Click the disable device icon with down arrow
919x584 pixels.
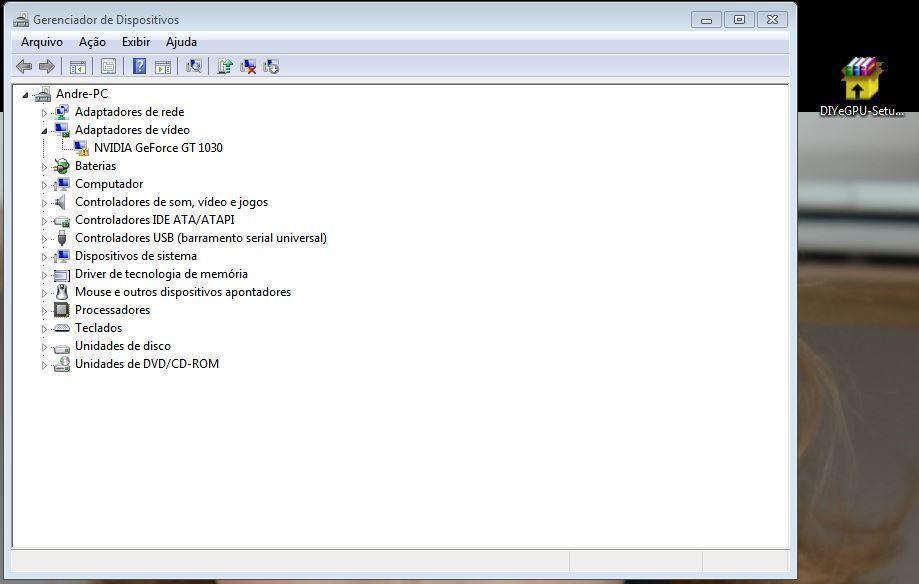coord(271,66)
